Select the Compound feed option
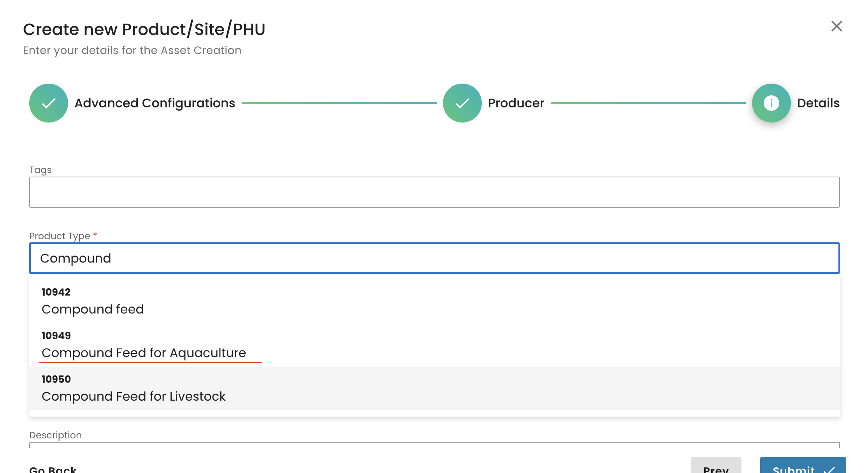This screenshot has width=868, height=473. click(x=93, y=309)
